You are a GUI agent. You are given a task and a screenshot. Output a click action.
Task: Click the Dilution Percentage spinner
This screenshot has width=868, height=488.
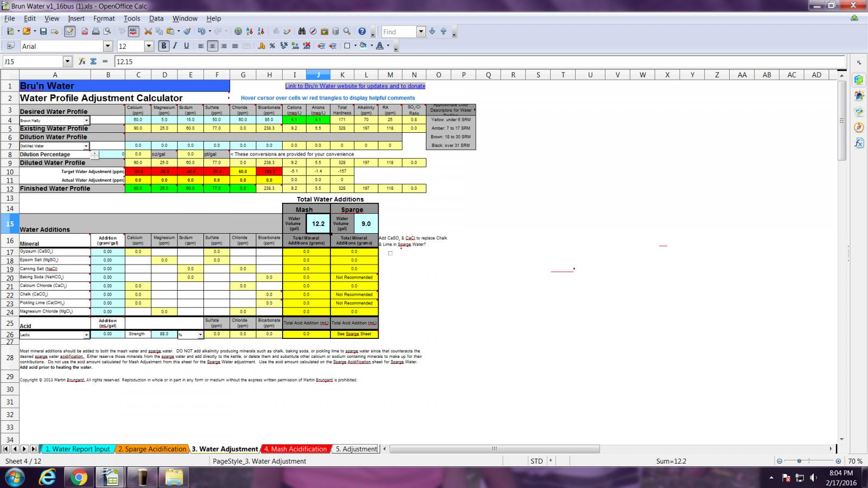point(95,155)
